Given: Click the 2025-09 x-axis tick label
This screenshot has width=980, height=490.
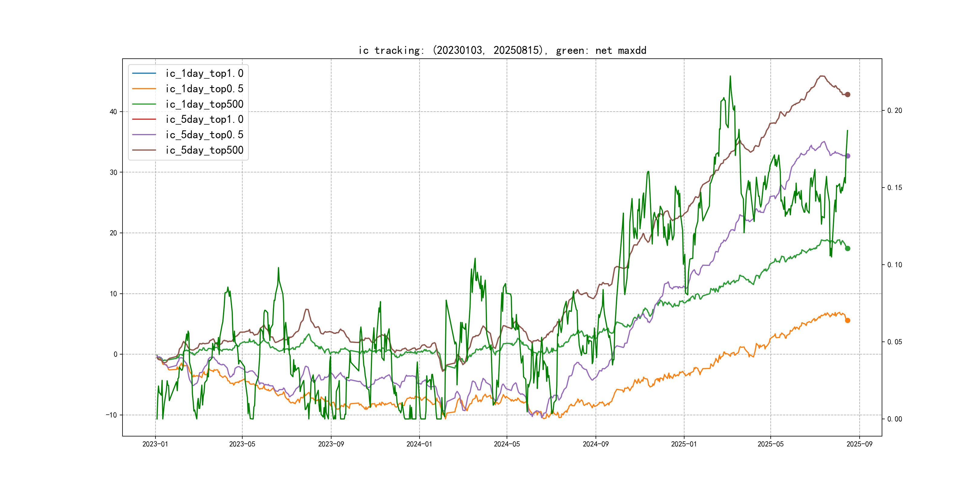Looking at the screenshot, I should pyautogui.click(x=859, y=444).
